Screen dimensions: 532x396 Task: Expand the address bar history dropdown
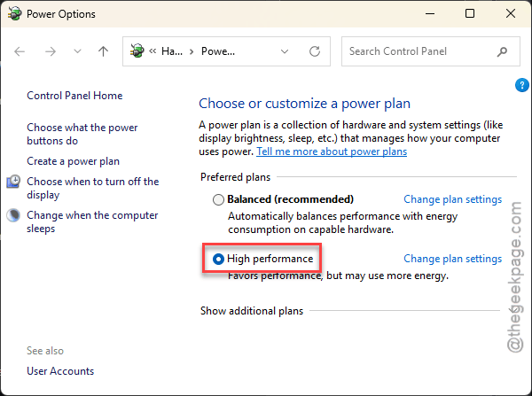[x=285, y=51]
